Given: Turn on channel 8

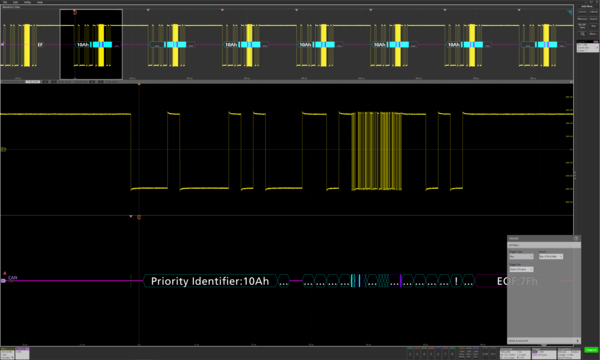Looking at the screenshot, I should (x=452, y=354).
